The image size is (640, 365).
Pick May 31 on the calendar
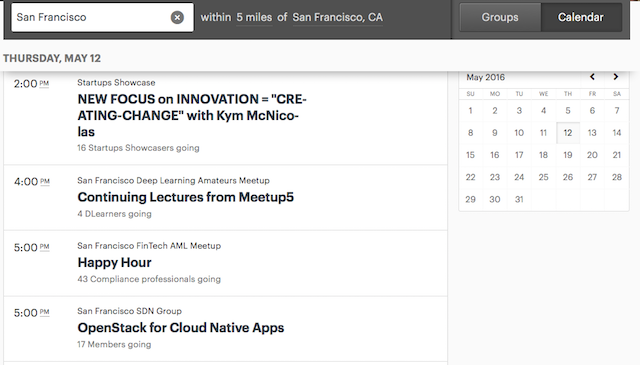[519, 199]
